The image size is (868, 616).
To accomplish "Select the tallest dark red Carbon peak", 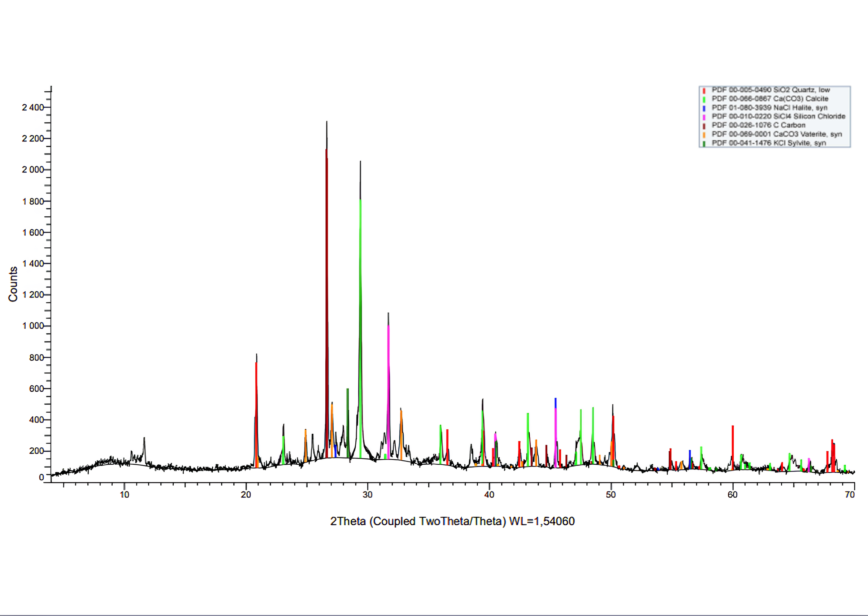I will 327,265.
